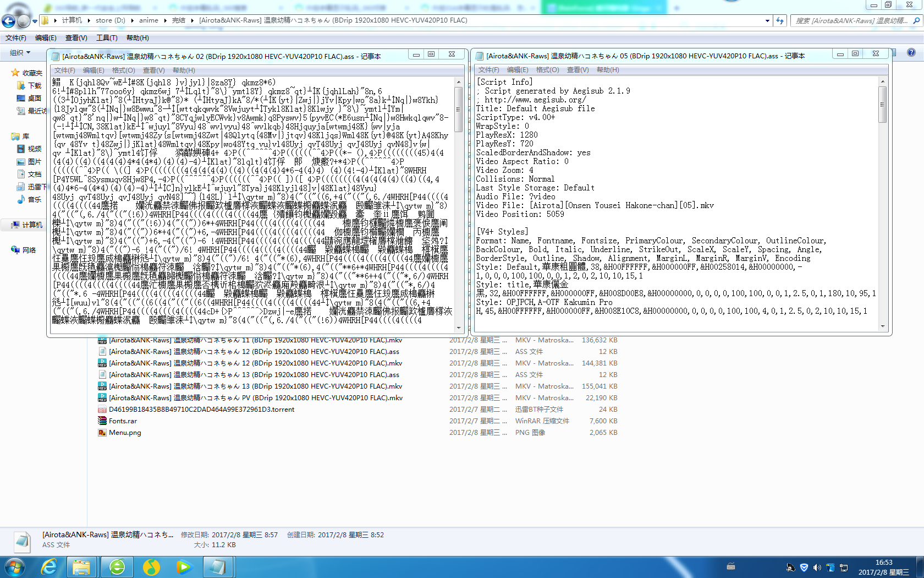This screenshot has width=924, height=578.
Task: Expand dropdown arrow after anime breadcrumb
Action: click(164, 20)
